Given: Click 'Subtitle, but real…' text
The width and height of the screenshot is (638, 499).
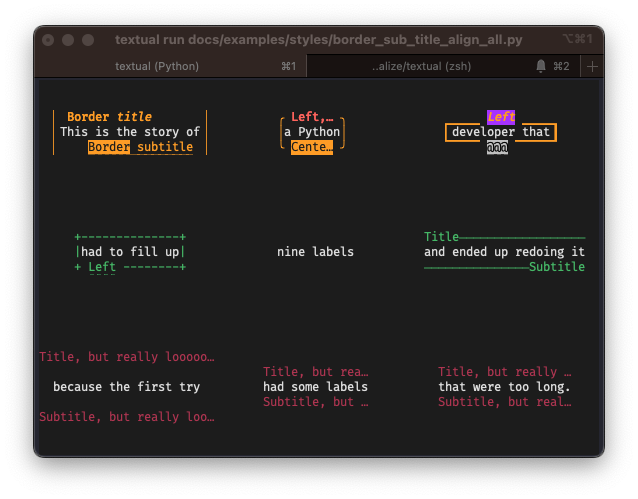Looking at the screenshot, I should click(505, 402).
